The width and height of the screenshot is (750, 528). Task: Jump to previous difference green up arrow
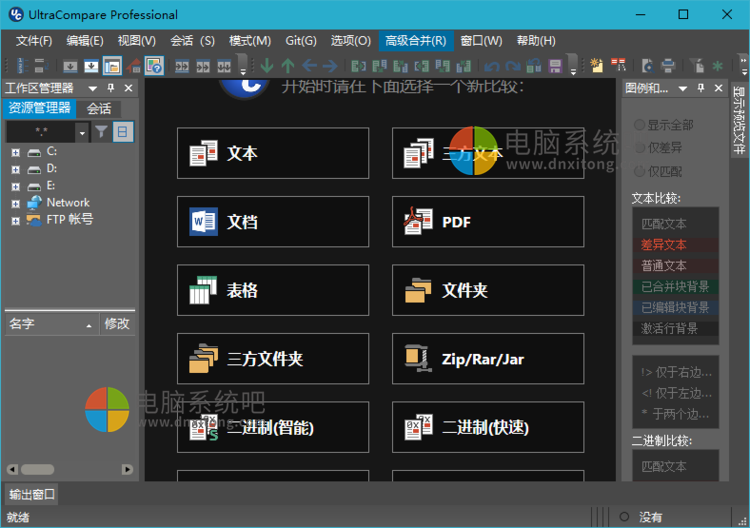coord(287,66)
